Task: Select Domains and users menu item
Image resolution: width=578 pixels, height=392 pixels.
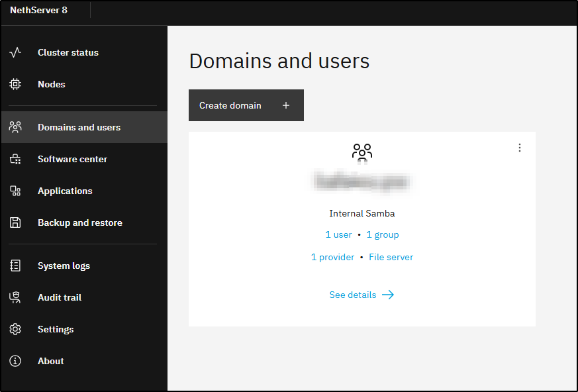Action: tap(84, 127)
